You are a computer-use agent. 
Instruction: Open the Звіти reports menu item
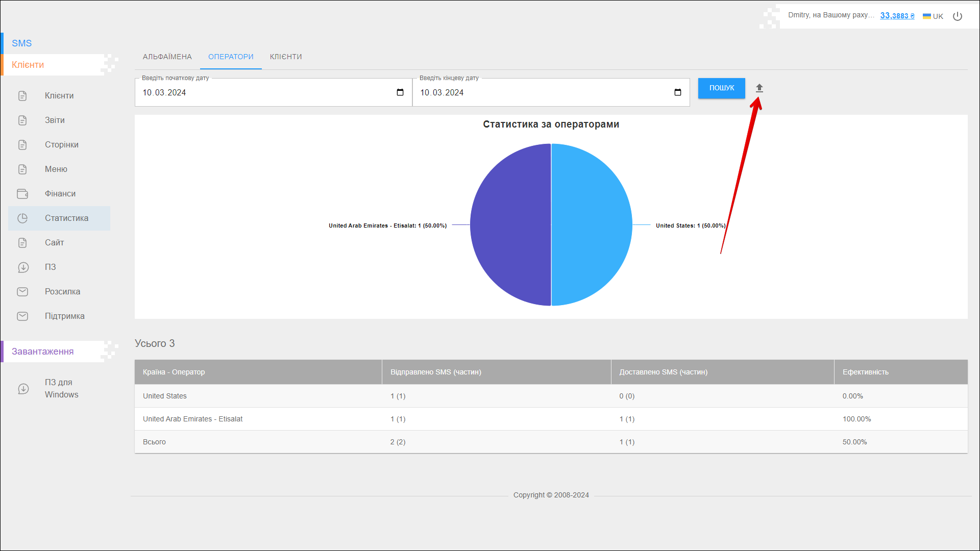point(55,120)
